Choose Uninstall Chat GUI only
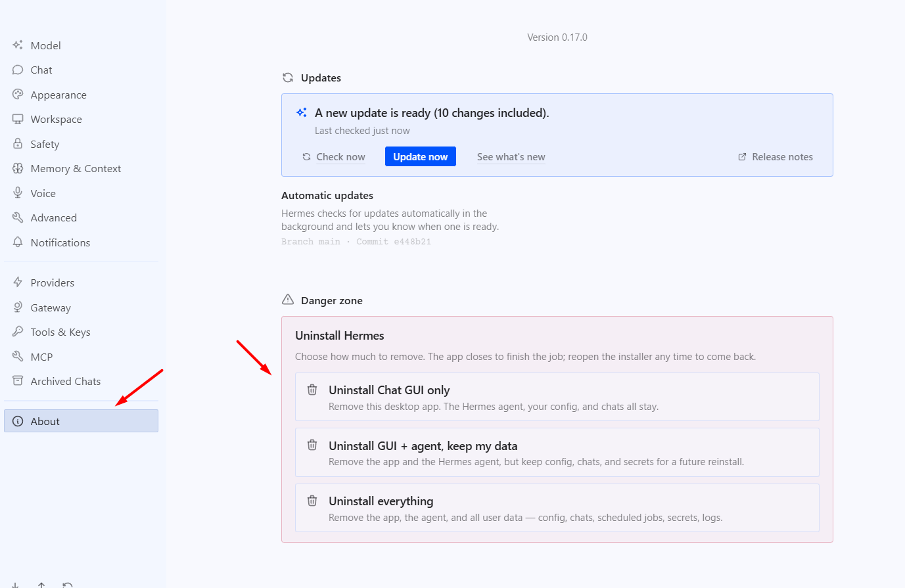 [557, 397]
